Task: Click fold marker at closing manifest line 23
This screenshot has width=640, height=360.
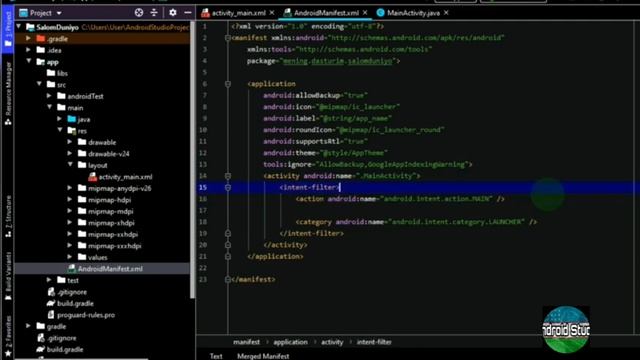Action: tap(228, 280)
